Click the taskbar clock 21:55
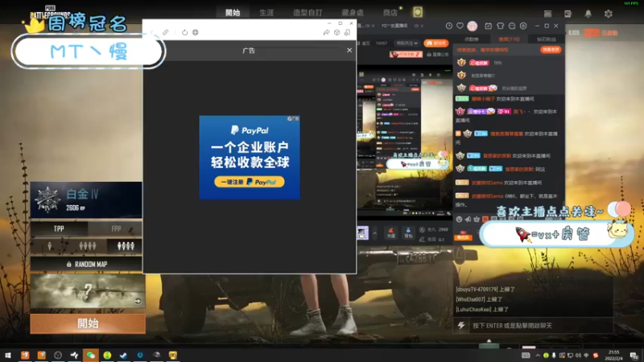This screenshot has height=362, width=644. (613, 356)
